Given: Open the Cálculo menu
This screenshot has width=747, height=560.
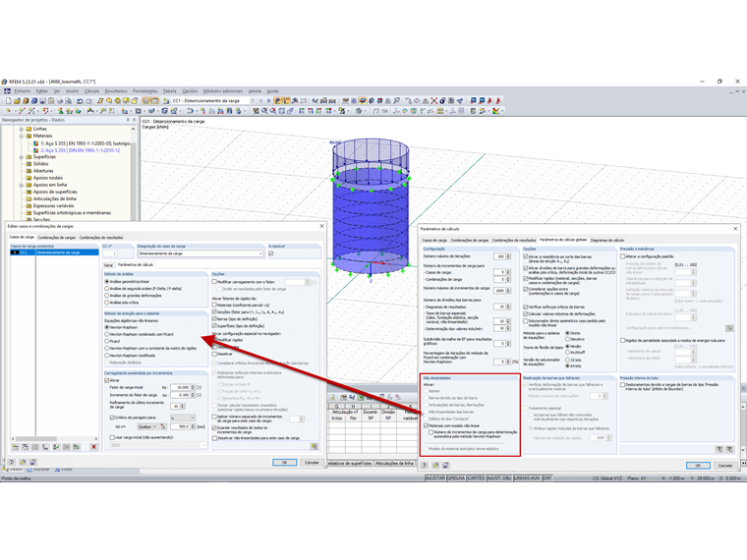Looking at the screenshot, I should (x=91, y=91).
